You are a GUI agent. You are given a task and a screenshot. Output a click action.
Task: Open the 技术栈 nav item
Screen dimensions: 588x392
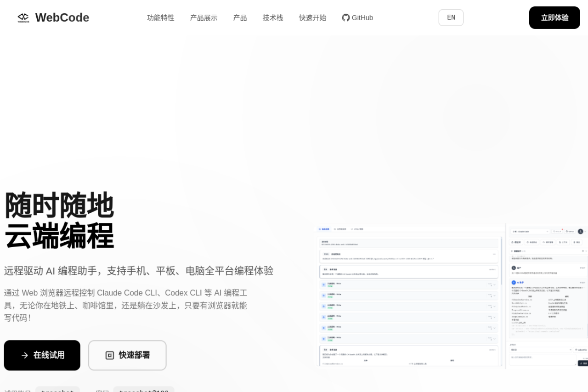point(273,17)
